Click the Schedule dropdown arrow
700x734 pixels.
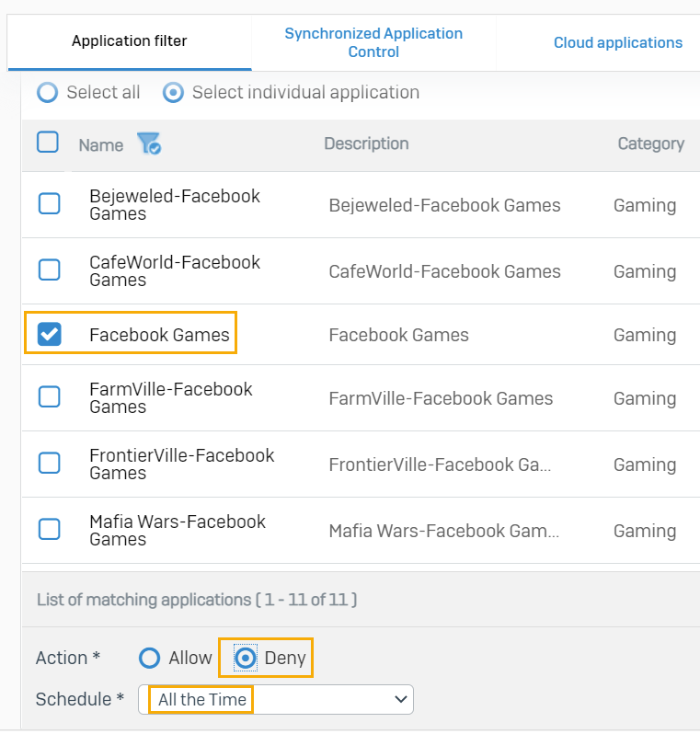[400, 700]
